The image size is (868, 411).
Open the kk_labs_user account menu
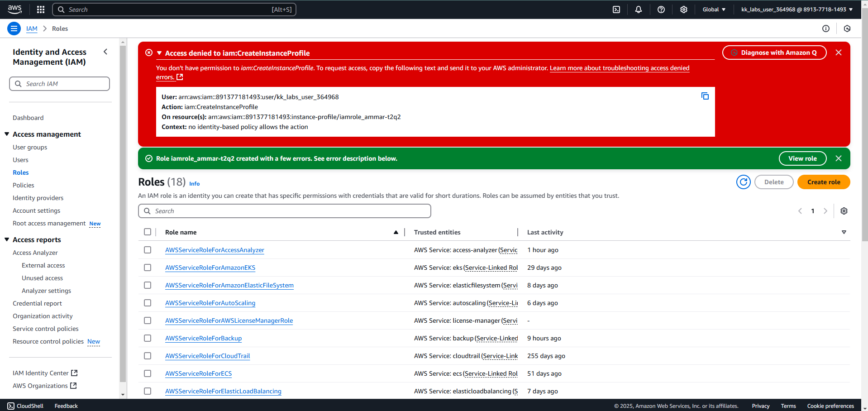(797, 10)
